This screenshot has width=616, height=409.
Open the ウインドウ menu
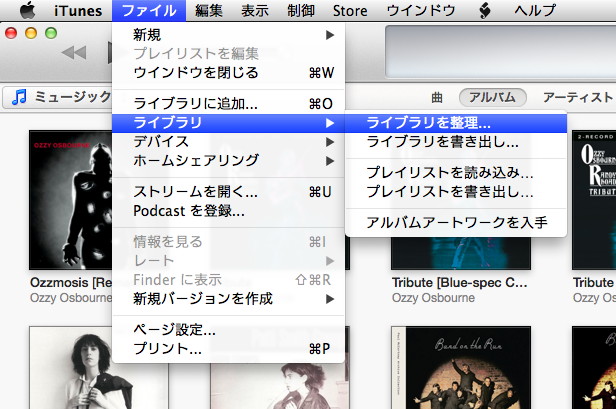click(x=420, y=11)
